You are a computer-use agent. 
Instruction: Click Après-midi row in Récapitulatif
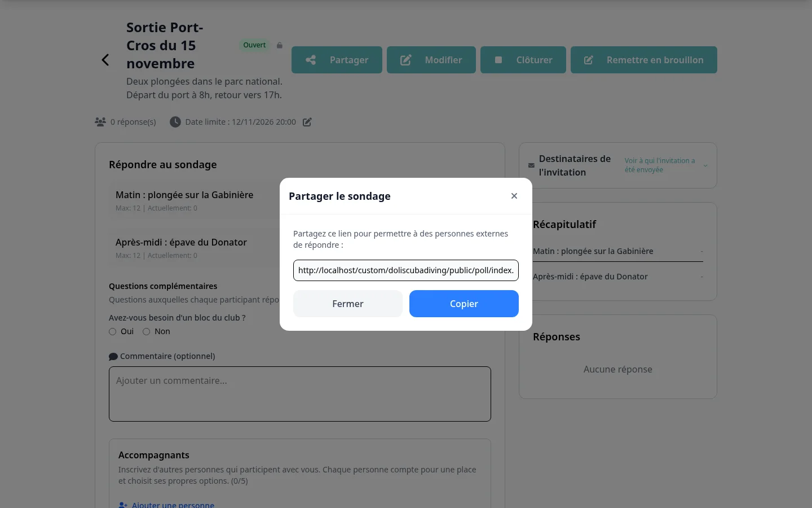click(618, 277)
